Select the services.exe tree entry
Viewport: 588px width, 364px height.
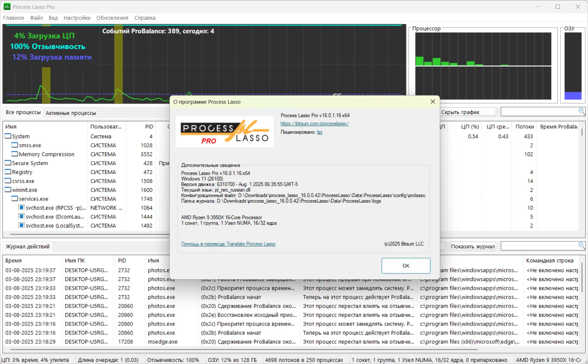coord(33,199)
